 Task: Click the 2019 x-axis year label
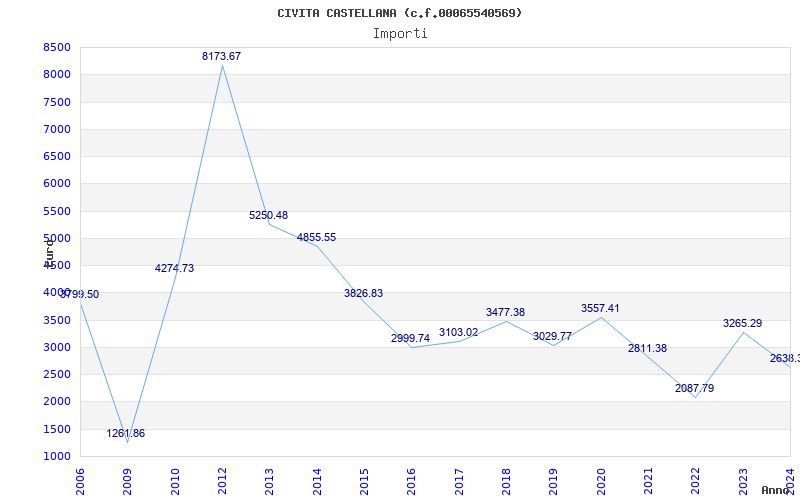click(554, 482)
